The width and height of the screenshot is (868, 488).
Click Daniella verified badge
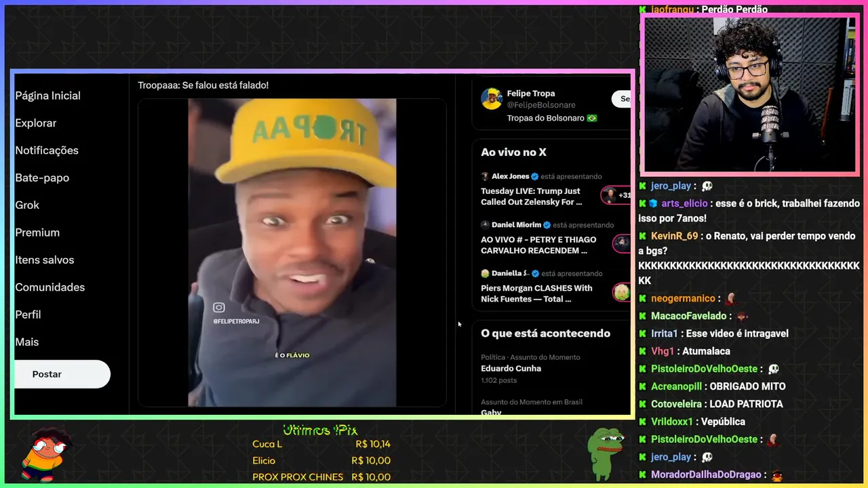click(535, 273)
